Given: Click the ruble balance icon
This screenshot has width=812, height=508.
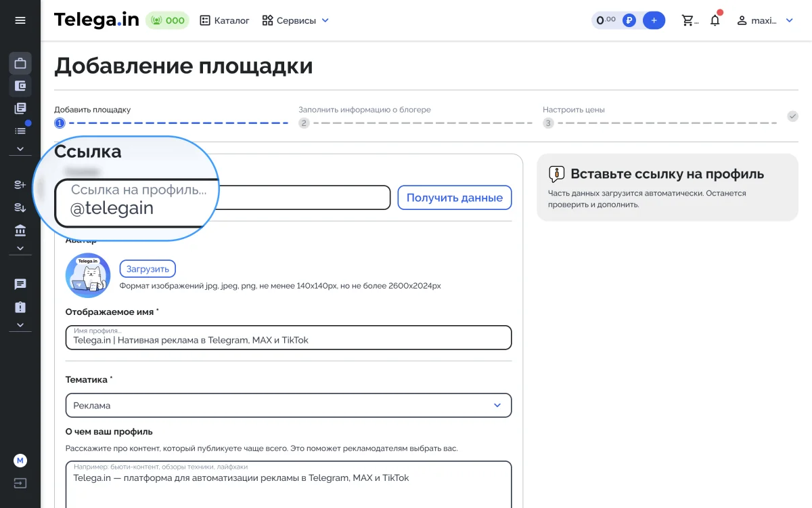Looking at the screenshot, I should coord(630,20).
